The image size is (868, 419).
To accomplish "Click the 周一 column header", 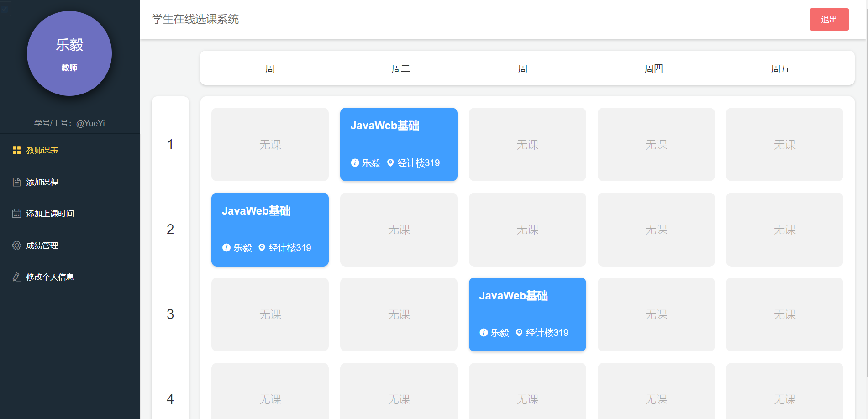I will (274, 69).
